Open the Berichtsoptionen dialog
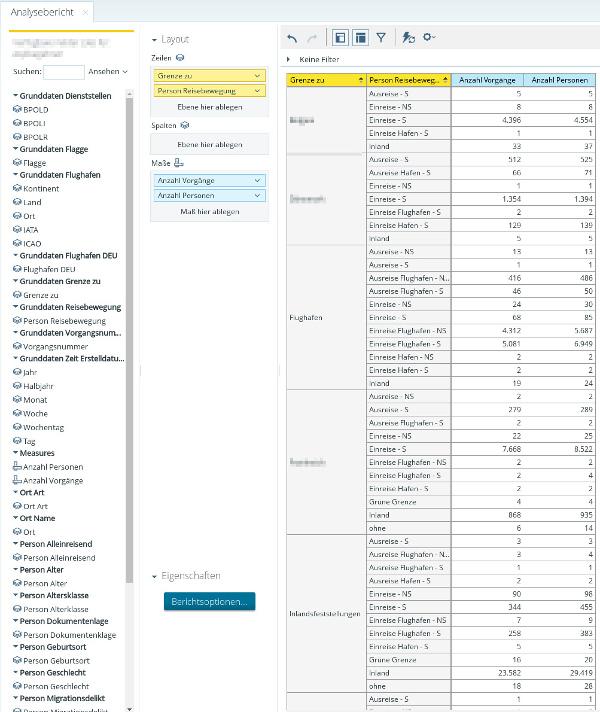This screenshot has height=712, width=600. (209, 601)
